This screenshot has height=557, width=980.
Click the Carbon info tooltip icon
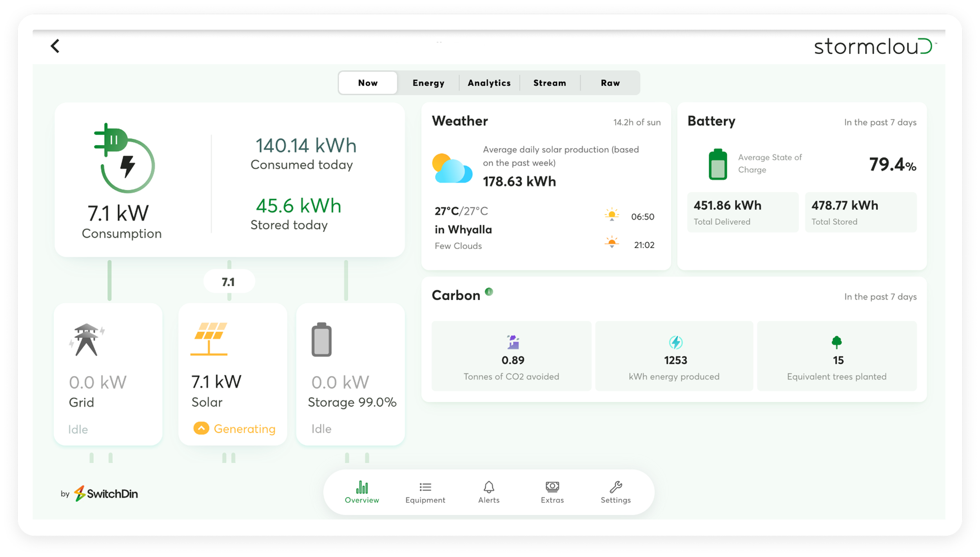pos(488,291)
